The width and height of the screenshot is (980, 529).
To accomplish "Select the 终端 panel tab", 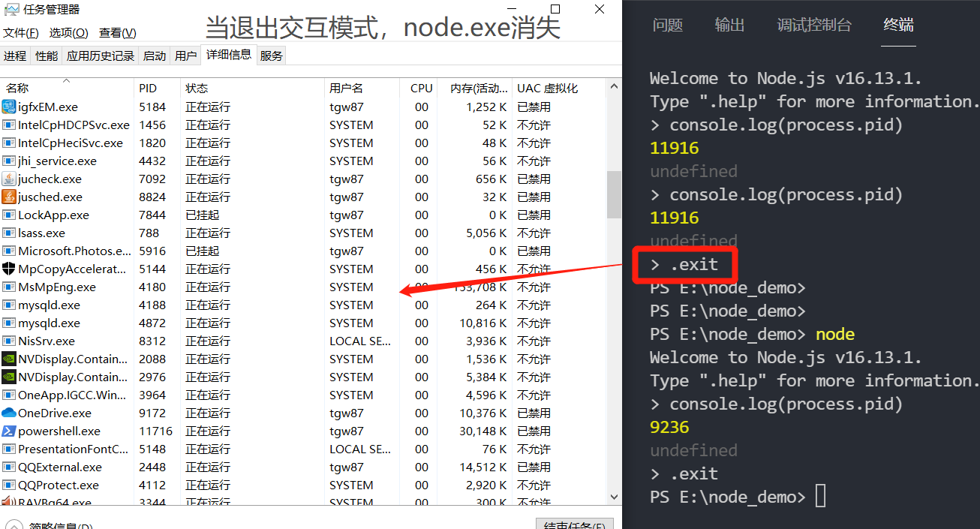I will point(899,25).
